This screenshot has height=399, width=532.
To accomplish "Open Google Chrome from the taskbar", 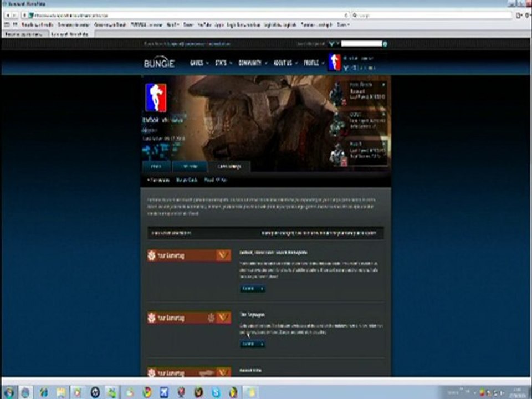I will point(147,392).
